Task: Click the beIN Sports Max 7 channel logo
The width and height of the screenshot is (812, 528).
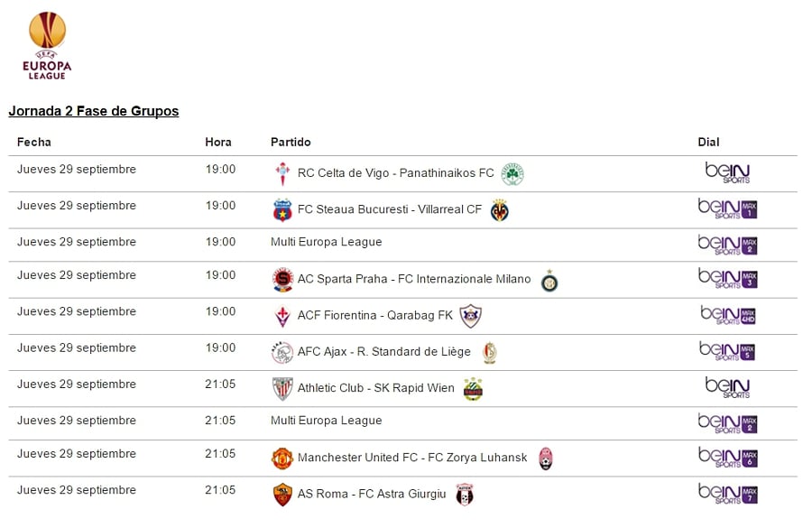Action: click(x=727, y=494)
